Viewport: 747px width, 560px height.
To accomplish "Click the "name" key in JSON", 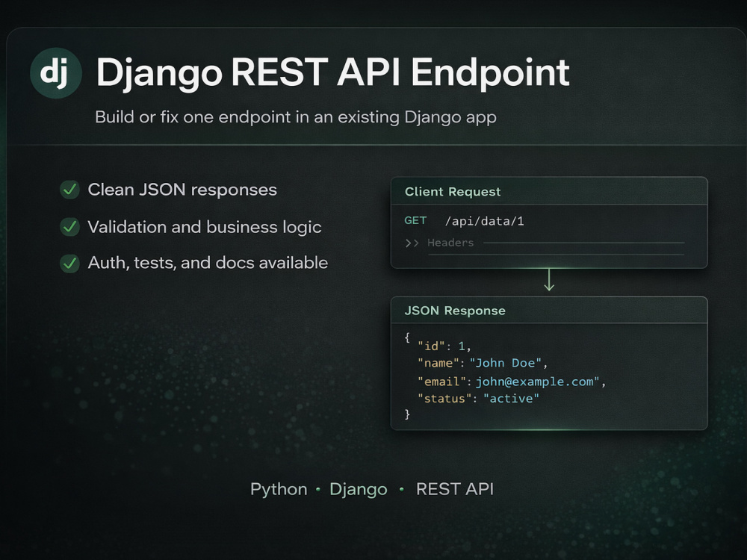I will (x=438, y=364).
